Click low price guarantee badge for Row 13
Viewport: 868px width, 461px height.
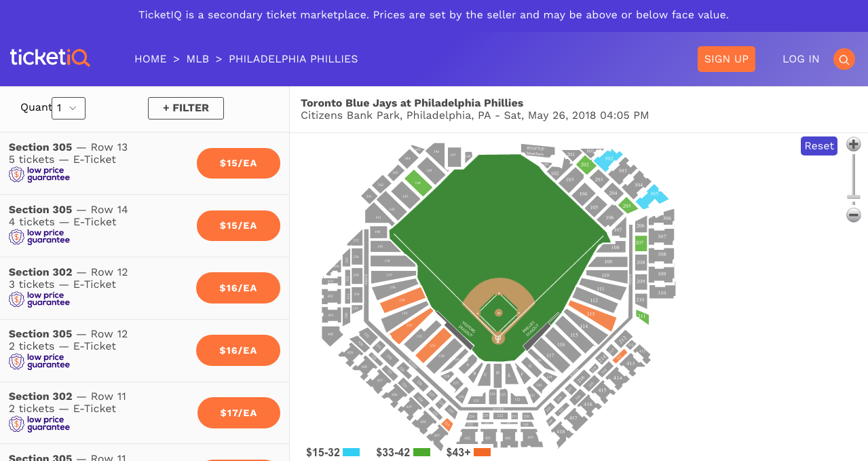click(x=39, y=174)
